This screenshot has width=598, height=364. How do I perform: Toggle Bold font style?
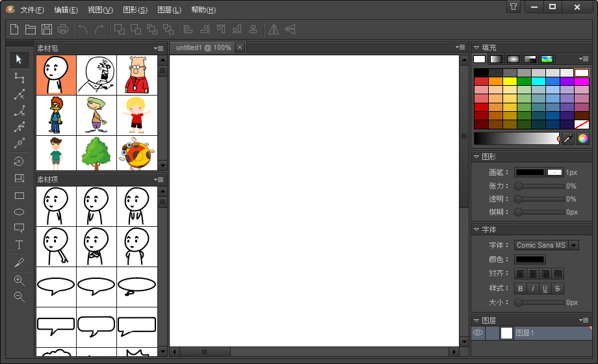520,289
